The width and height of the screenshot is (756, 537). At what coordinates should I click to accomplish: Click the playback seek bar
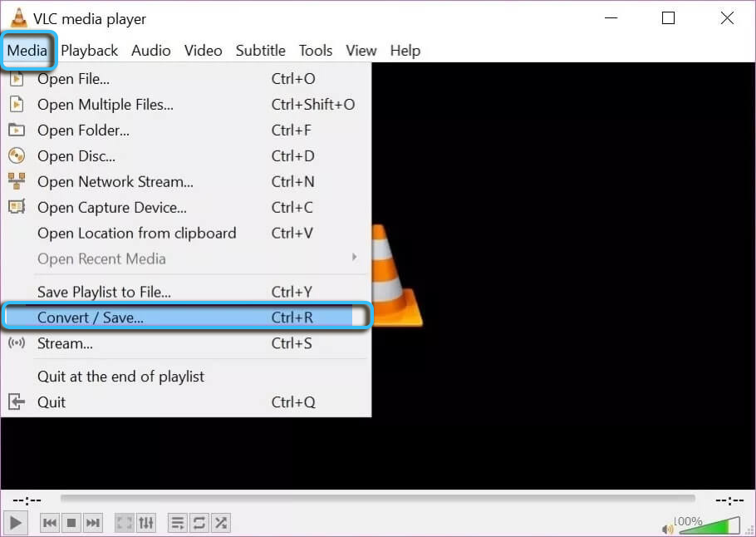coord(377,499)
